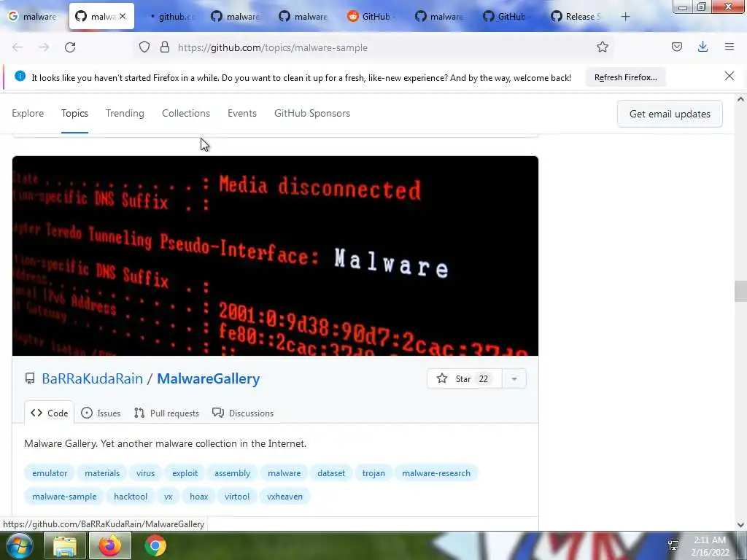Screen dimensions: 747x560
Task: Open the Explore navigation item
Action: point(28,113)
